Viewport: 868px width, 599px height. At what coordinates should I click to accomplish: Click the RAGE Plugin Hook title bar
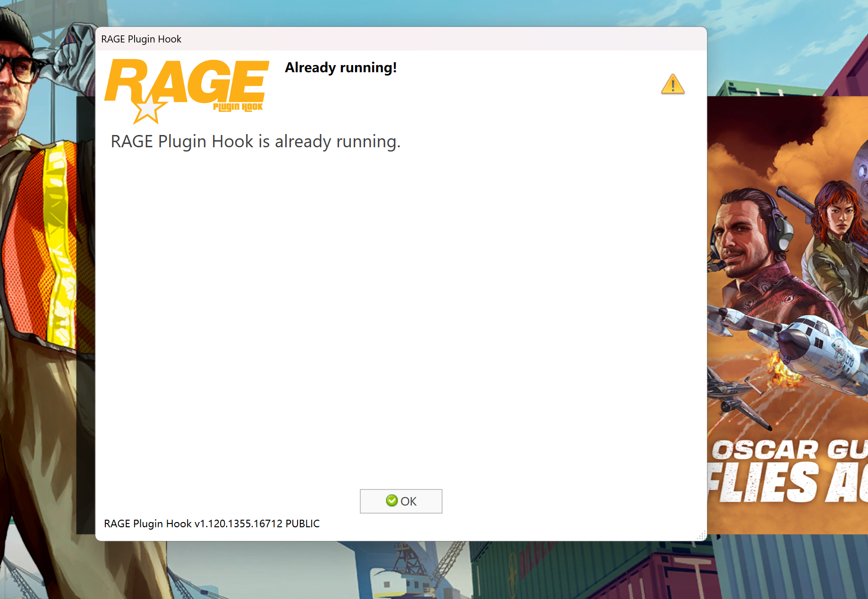401,39
